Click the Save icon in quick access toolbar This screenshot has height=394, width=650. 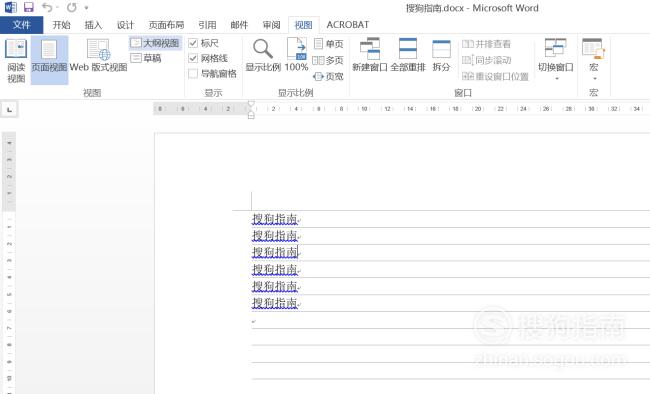point(28,7)
